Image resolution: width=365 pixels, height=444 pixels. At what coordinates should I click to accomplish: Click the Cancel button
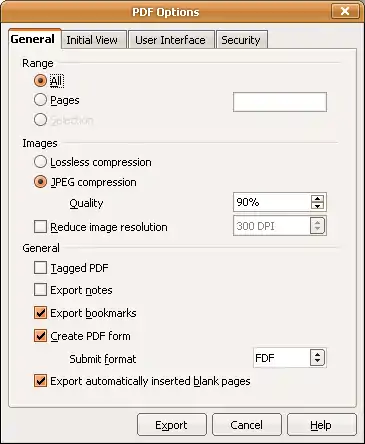click(247, 425)
